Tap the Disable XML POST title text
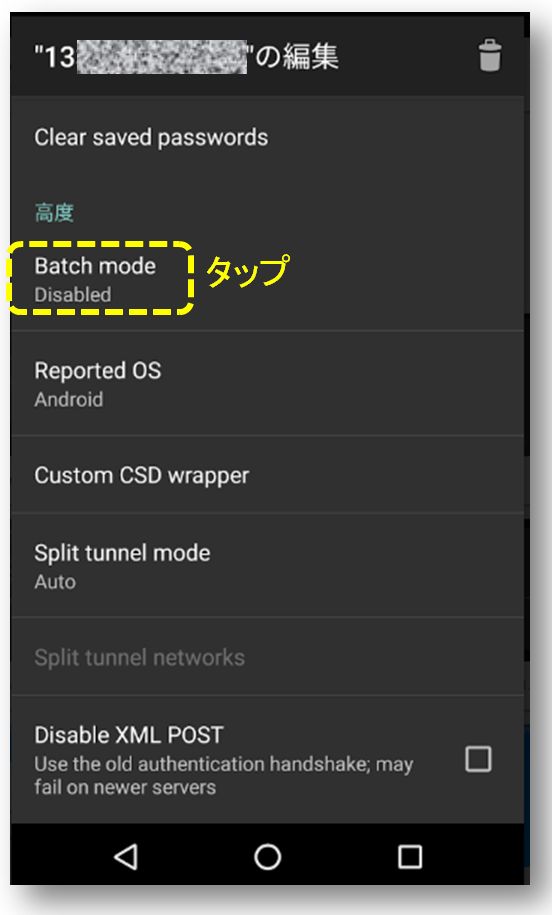The width and height of the screenshot is (552, 915). click(129, 735)
